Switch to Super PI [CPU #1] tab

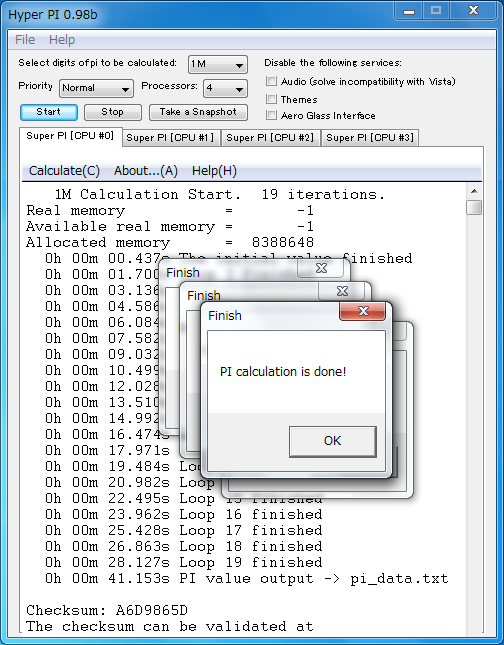pos(171,138)
